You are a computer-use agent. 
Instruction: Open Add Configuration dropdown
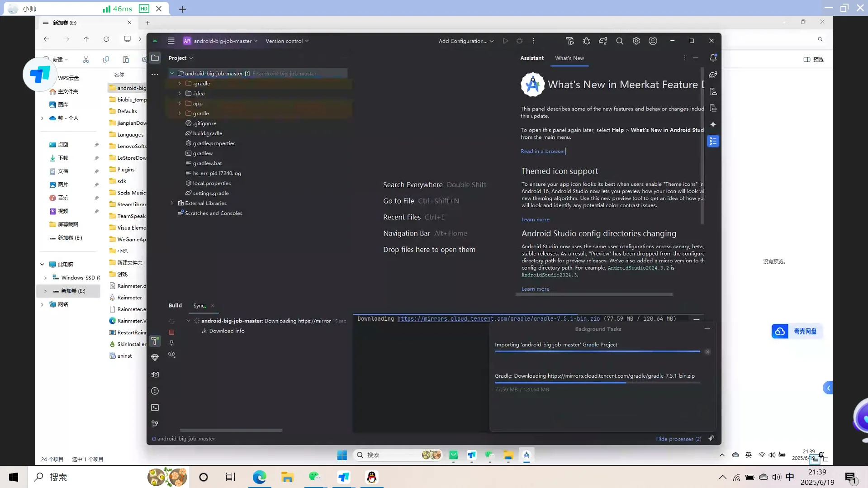[466, 41]
